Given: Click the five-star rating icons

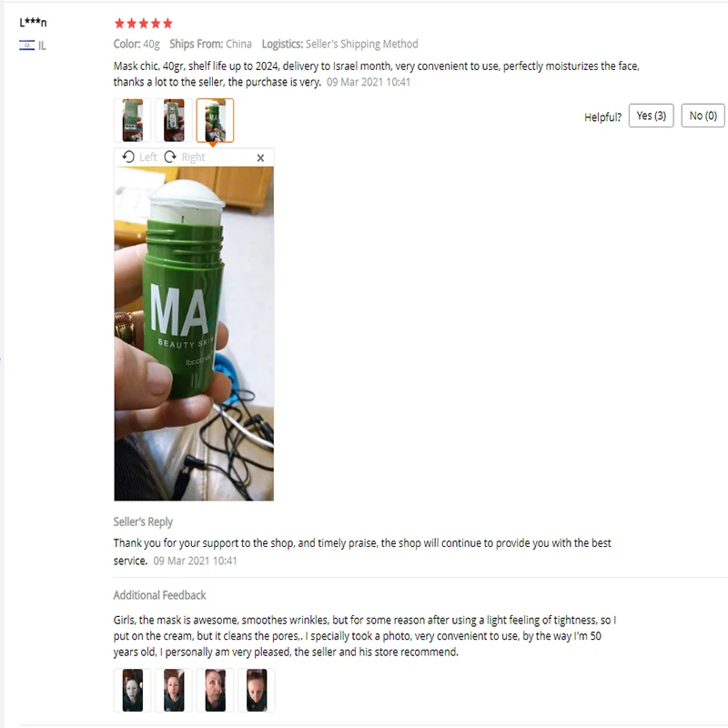Looking at the screenshot, I should tap(144, 24).
